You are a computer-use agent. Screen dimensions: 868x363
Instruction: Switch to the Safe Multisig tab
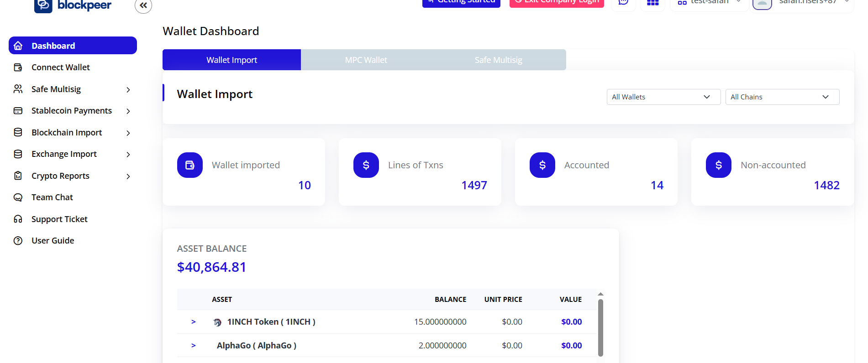tap(498, 60)
